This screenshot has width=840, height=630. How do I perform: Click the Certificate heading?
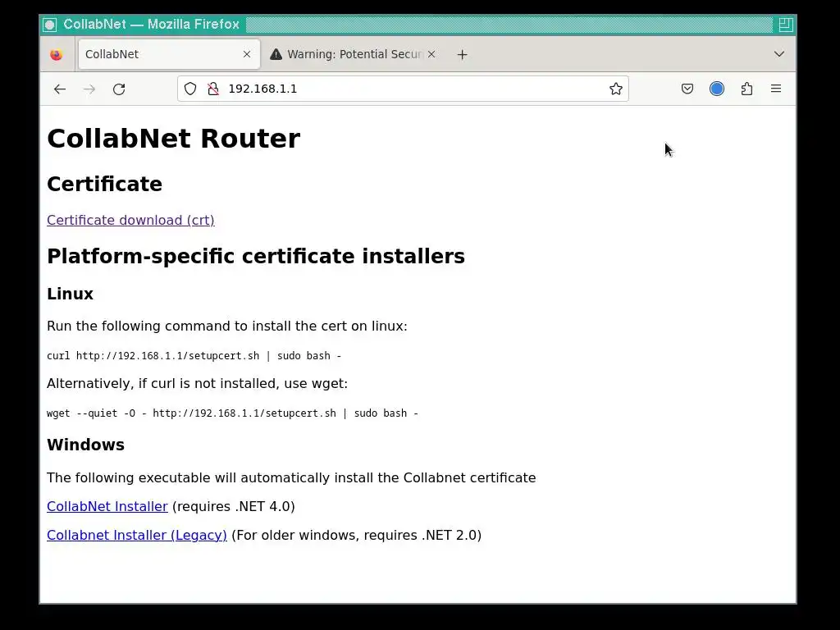pos(104,184)
